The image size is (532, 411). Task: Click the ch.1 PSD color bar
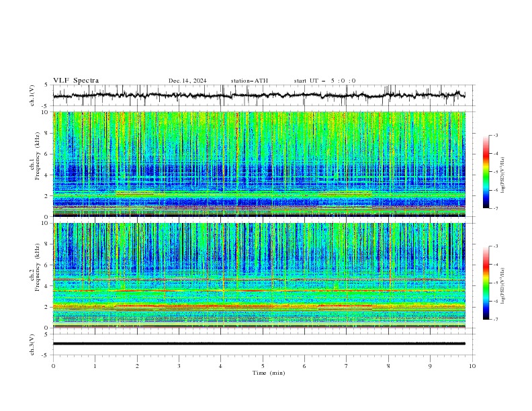click(486, 172)
